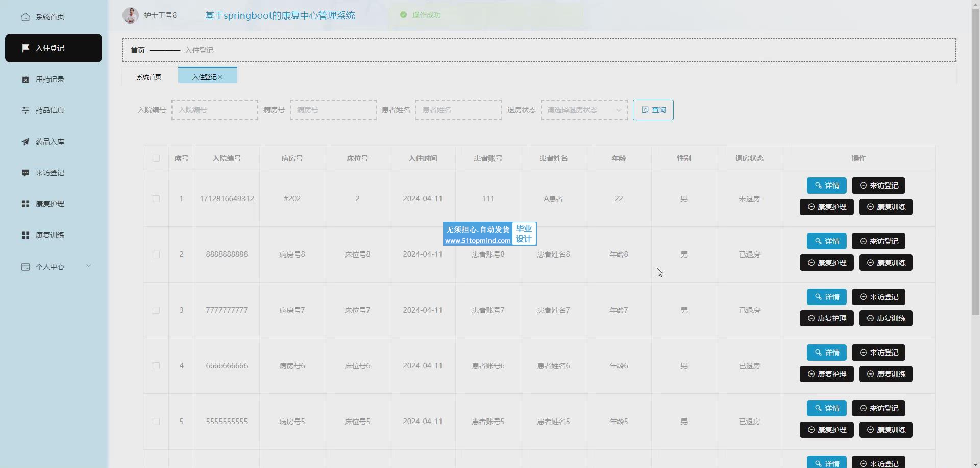This screenshot has width=980, height=468.
Task: Click the grid icon beside 康复训练
Action: [25, 235]
